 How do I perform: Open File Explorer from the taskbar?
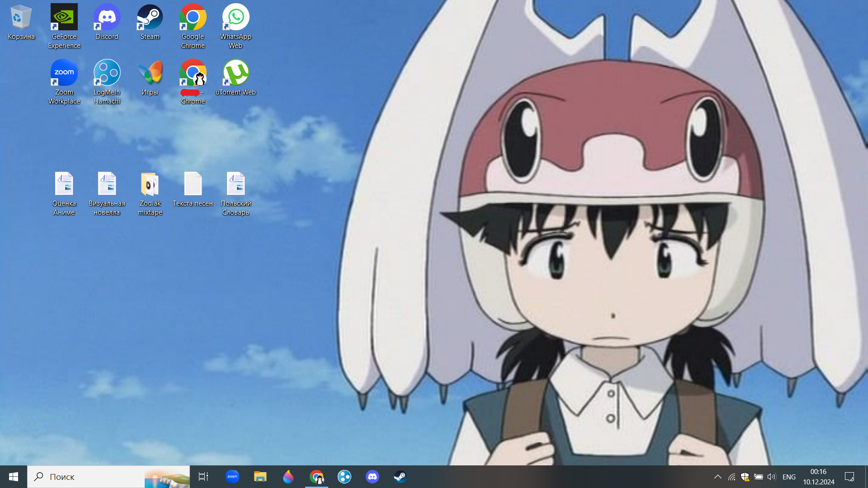pyautogui.click(x=260, y=477)
